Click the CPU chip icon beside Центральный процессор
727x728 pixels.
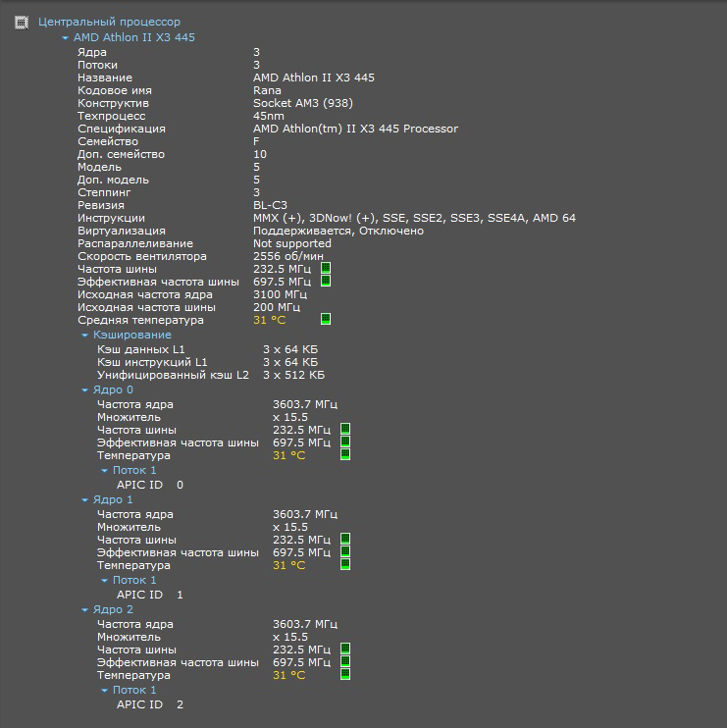22,23
